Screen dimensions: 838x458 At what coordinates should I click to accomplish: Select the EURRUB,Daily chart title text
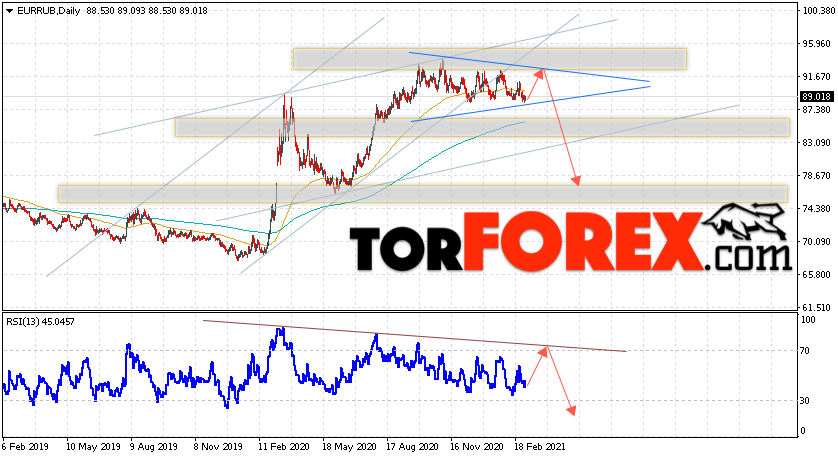49,11
